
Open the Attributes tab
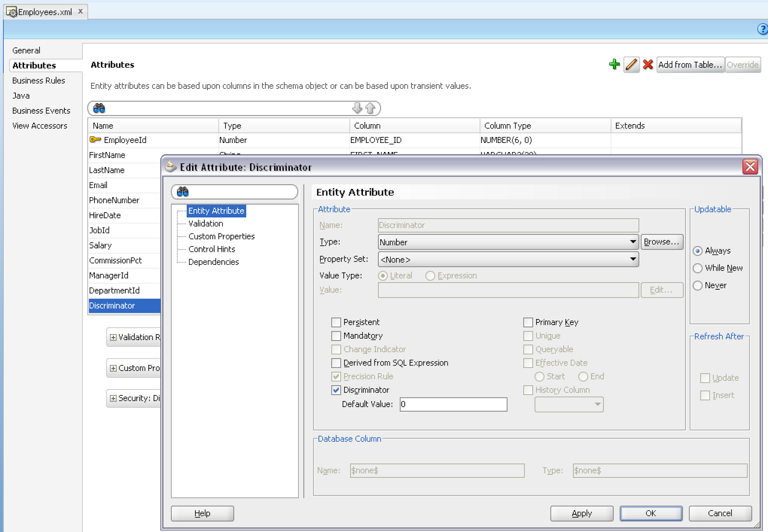tap(34, 65)
